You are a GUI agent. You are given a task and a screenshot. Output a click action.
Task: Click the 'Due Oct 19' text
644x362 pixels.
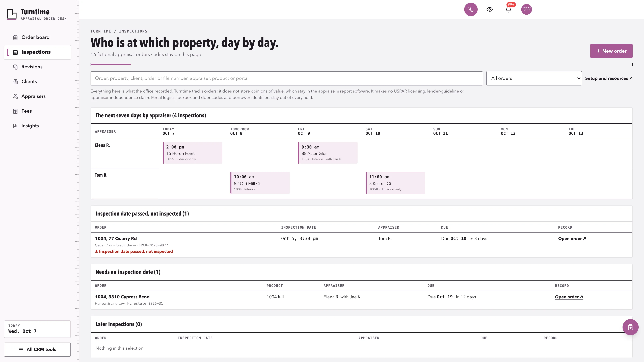pos(440,297)
